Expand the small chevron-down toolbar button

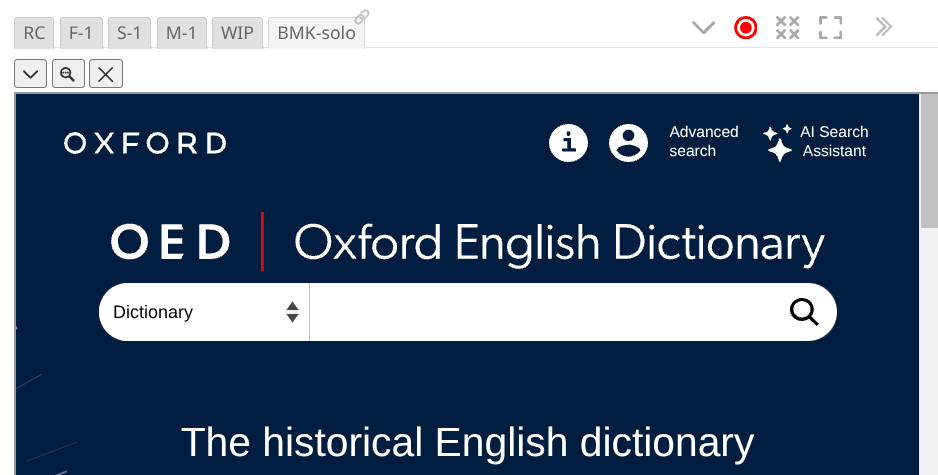[x=31, y=73]
